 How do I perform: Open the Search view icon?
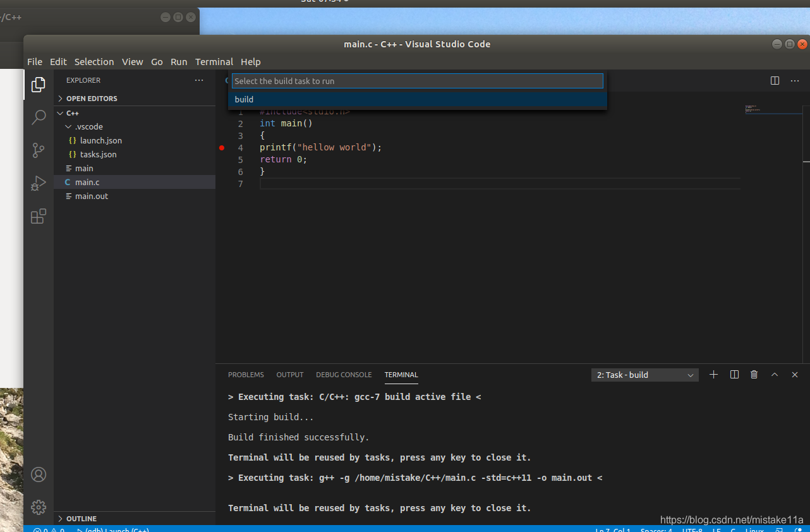pos(39,117)
